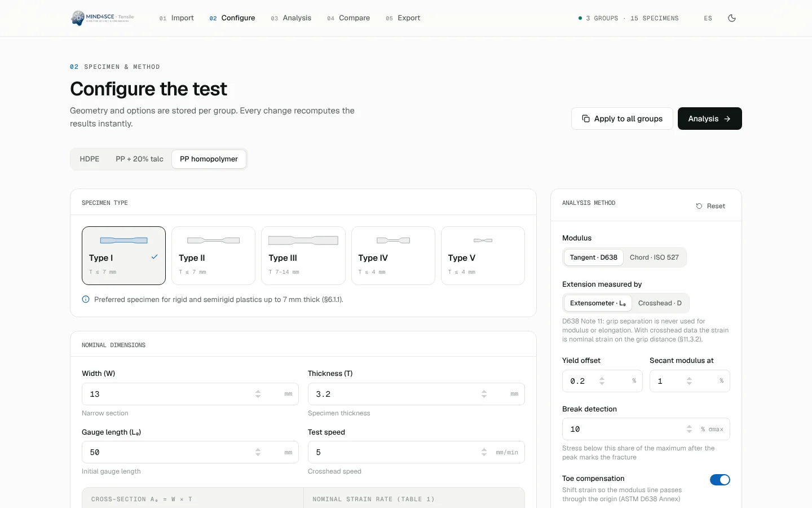The image size is (812, 508).
Task: Switch to the PP + 20% talc tab
Action: coord(139,159)
